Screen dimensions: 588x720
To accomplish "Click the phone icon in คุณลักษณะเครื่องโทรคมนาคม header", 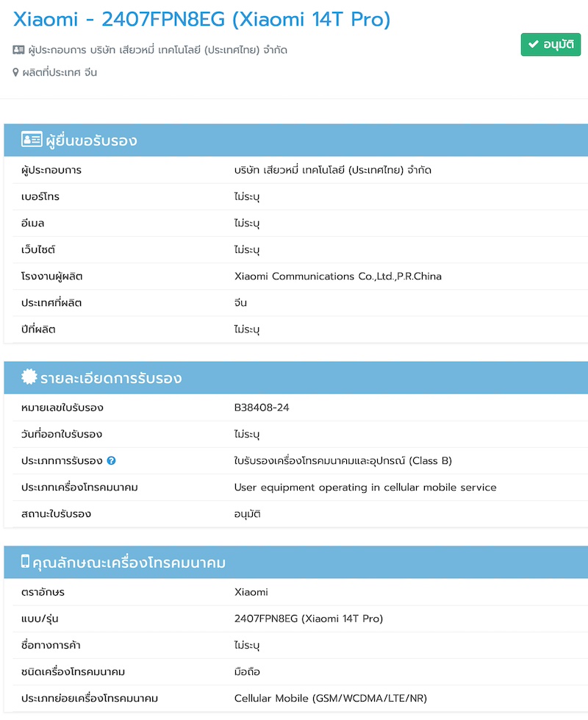I will coord(25,562).
